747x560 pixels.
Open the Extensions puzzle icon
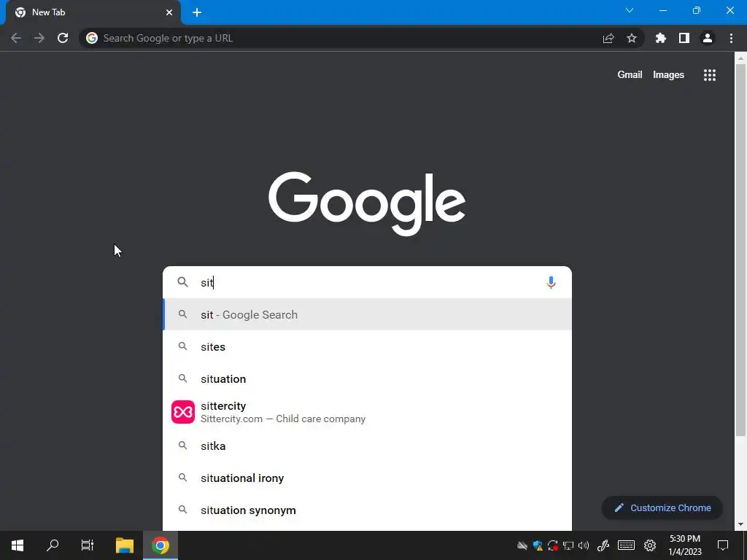tap(661, 38)
